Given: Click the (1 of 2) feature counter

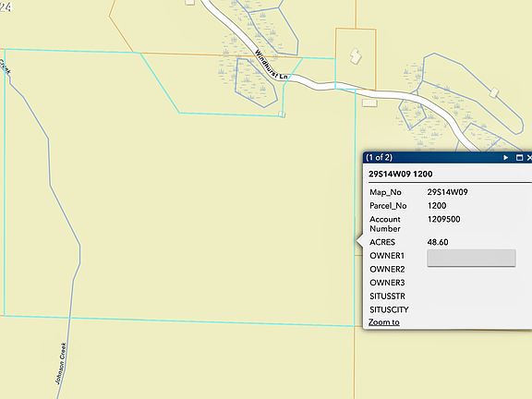Looking at the screenshot, I should tap(379, 157).
